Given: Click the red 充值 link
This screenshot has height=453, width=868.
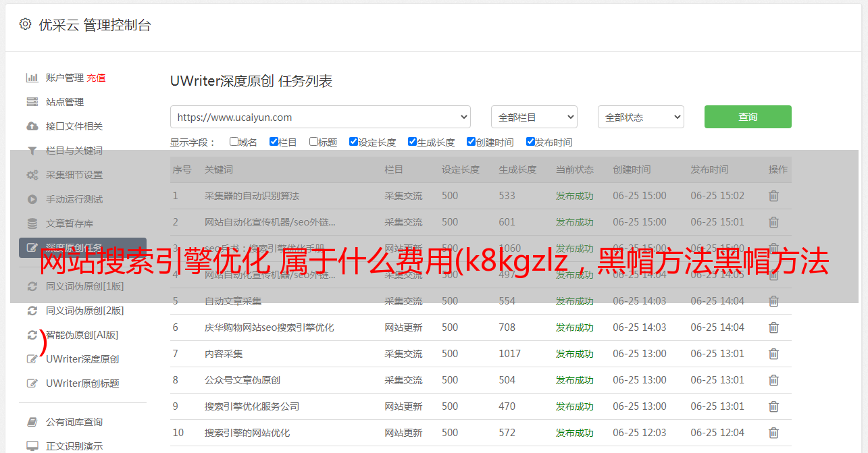Looking at the screenshot, I should click(x=96, y=78).
